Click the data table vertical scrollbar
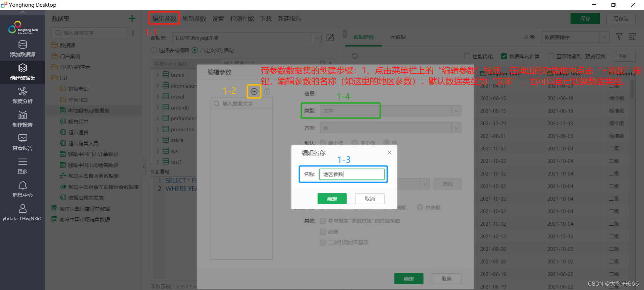644x290 pixels. 632,89
